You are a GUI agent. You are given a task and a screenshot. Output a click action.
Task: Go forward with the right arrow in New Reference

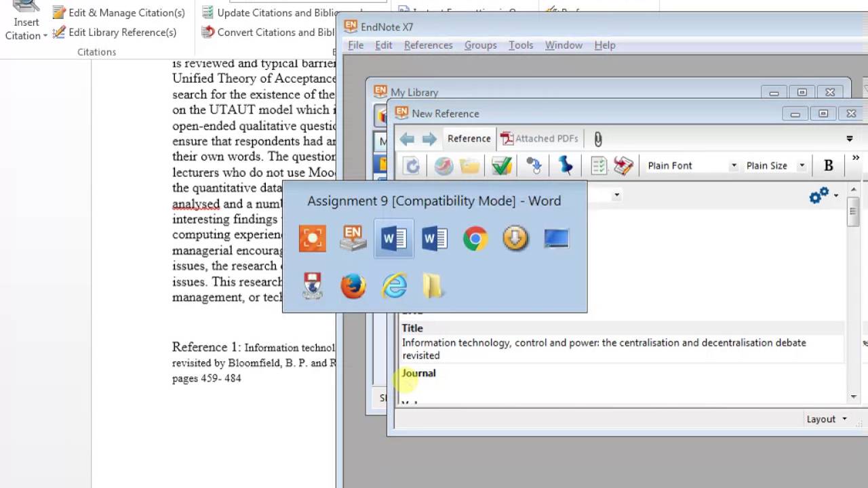[x=429, y=139]
